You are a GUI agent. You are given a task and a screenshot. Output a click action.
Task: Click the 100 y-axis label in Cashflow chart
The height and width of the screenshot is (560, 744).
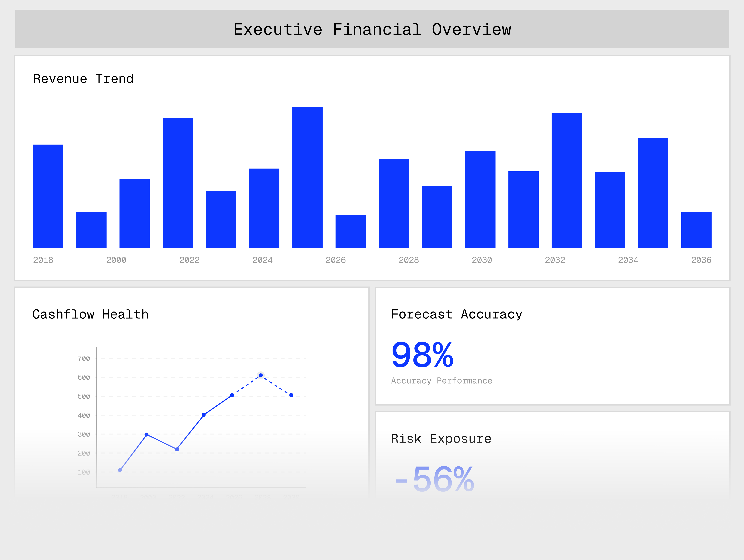click(x=84, y=472)
